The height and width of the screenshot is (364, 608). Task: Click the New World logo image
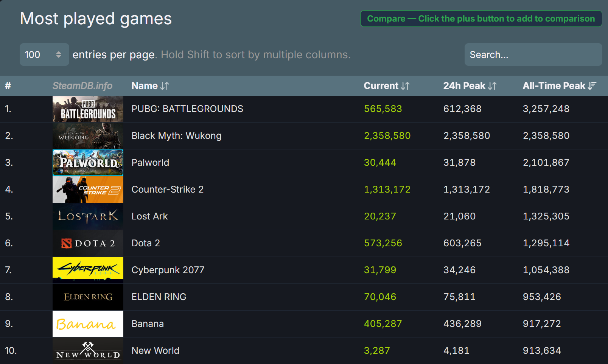click(x=88, y=351)
